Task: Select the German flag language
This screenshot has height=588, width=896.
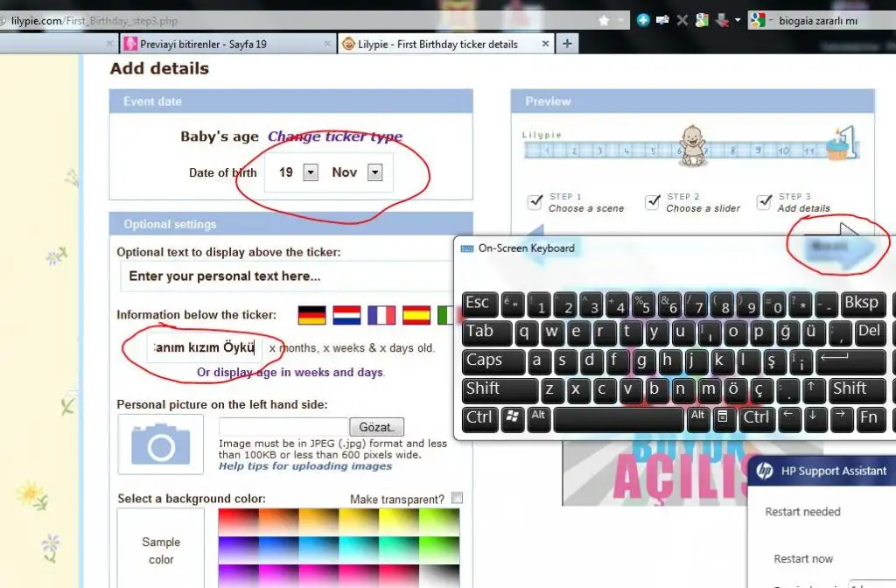Action: click(x=312, y=315)
